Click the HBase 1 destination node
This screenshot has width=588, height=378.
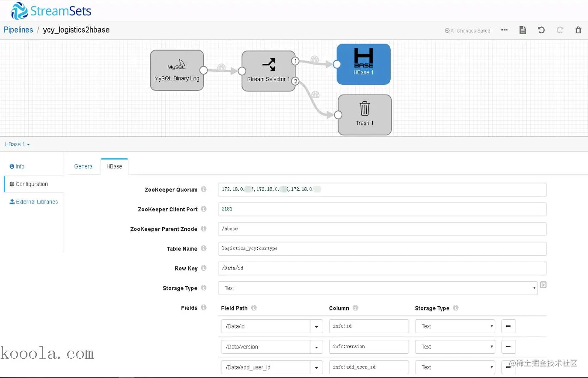coord(363,64)
